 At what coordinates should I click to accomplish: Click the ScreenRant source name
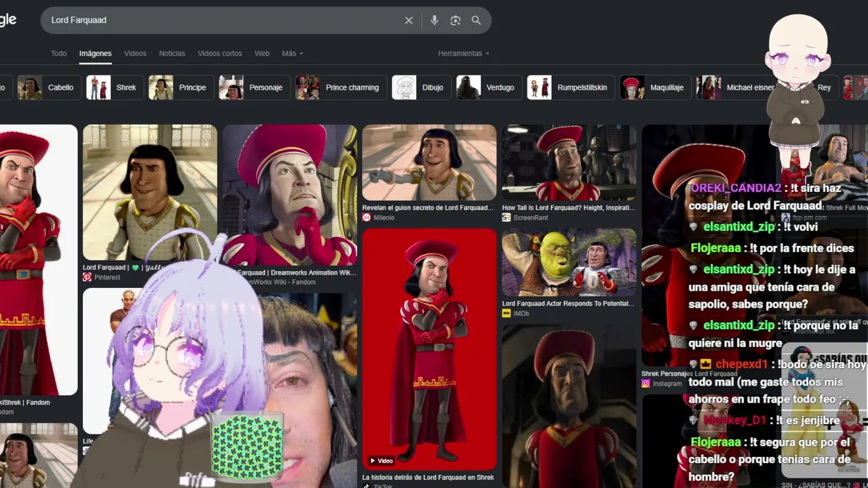pos(531,218)
